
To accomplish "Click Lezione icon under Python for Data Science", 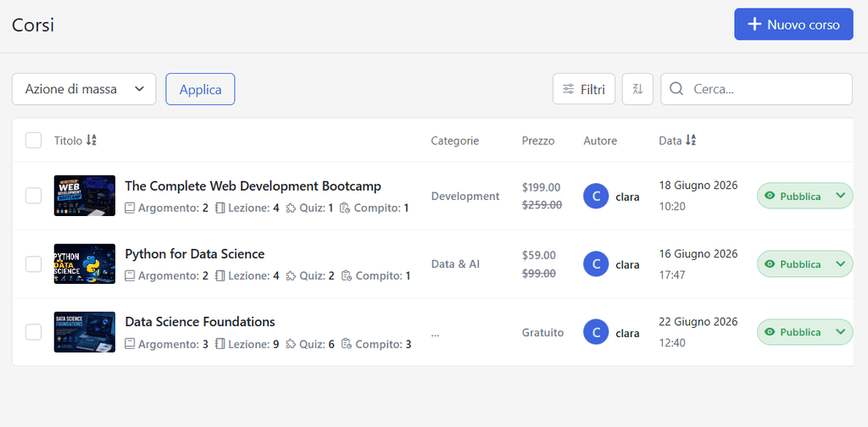I will click(x=220, y=275).
